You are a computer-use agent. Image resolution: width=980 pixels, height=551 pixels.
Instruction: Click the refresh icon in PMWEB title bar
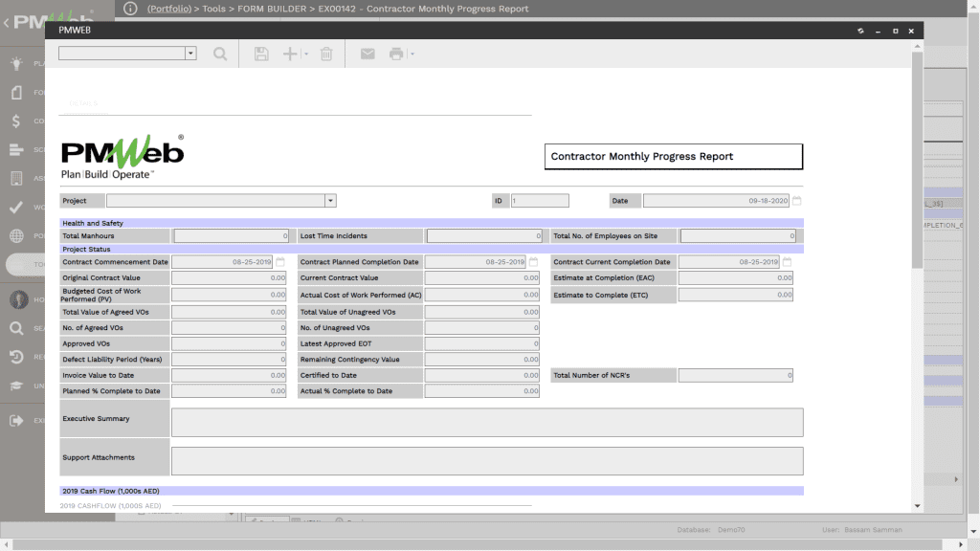click(860, 31)
